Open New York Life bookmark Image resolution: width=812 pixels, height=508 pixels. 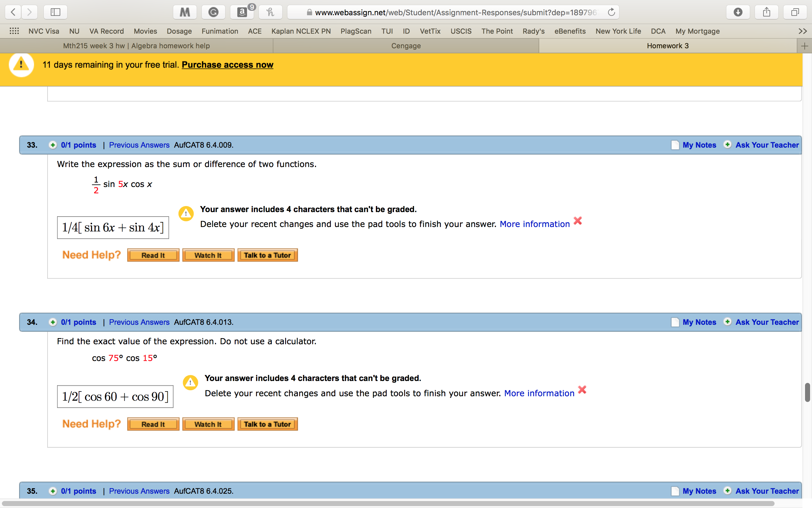point(618,31)
